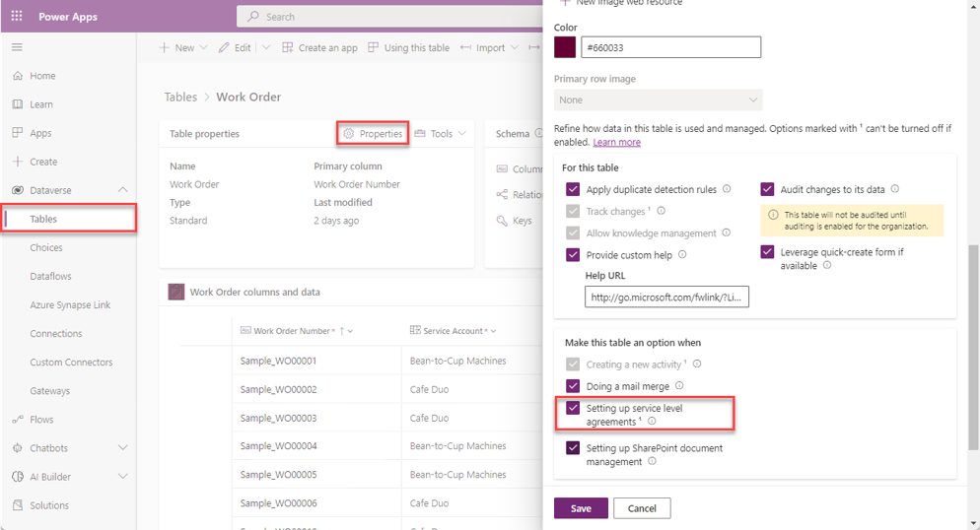Expand the New button dropdown chevron
Image resolution: width=980 pixels, height=530 pixels.
(x=203, y=47)
